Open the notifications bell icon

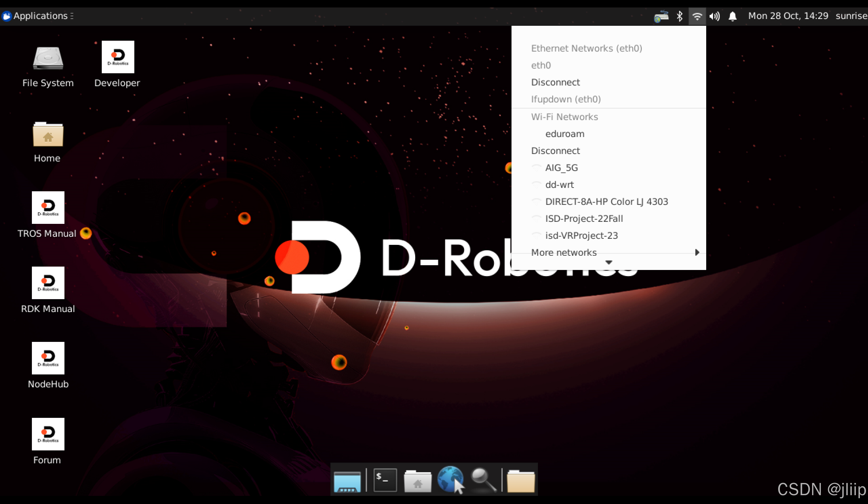tap(732, 16)
